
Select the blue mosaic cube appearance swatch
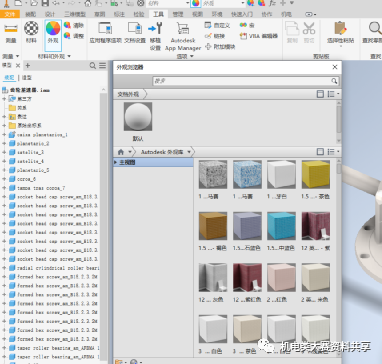tap(247, 174)
